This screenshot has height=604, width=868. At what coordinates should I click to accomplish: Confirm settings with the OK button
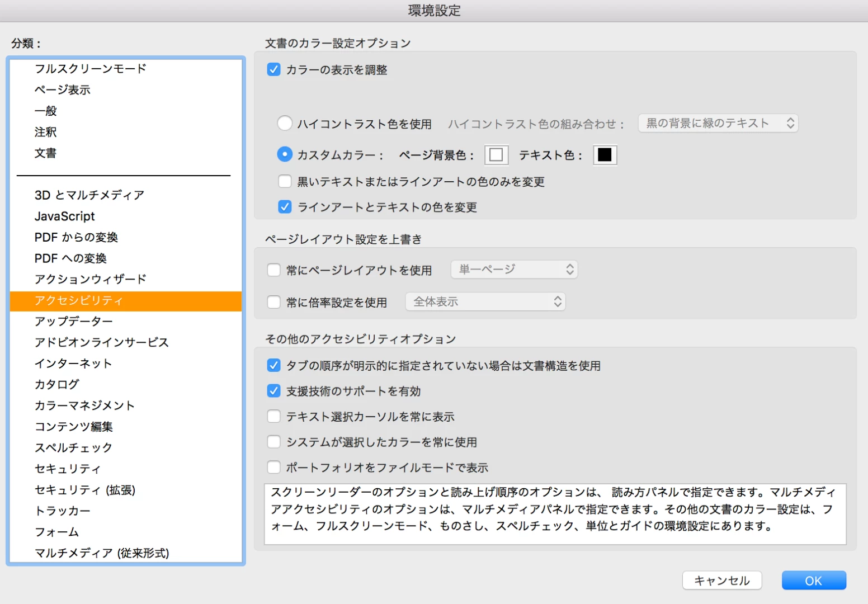[x=814, y=581]
